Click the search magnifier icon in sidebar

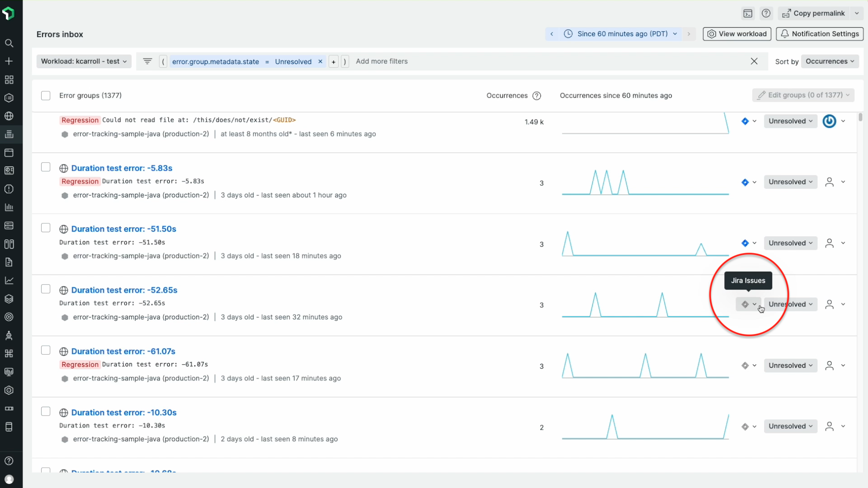tap(9, 43)
